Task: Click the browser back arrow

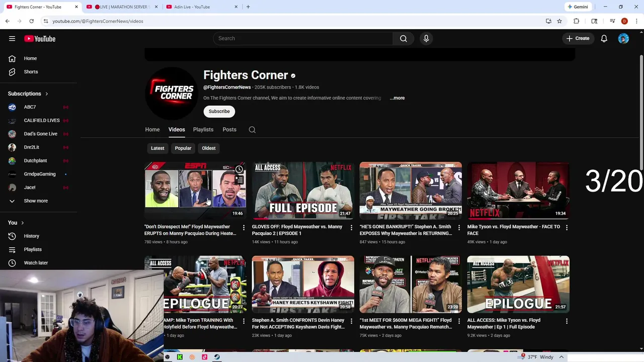Action: (x=8, y=21)
